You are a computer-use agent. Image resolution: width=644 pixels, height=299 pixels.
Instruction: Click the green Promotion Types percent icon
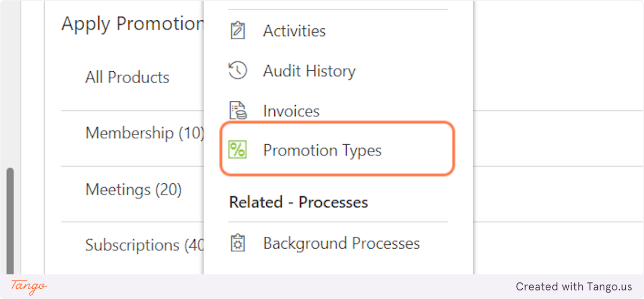point(237,150)
